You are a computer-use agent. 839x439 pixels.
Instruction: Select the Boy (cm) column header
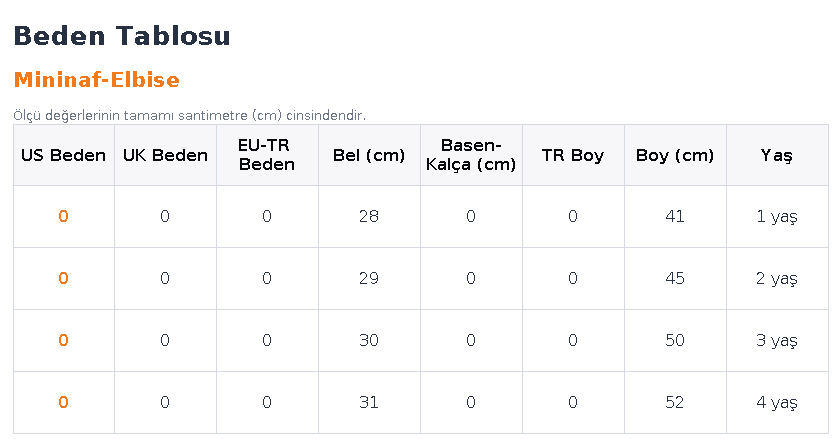coord(675,155)
